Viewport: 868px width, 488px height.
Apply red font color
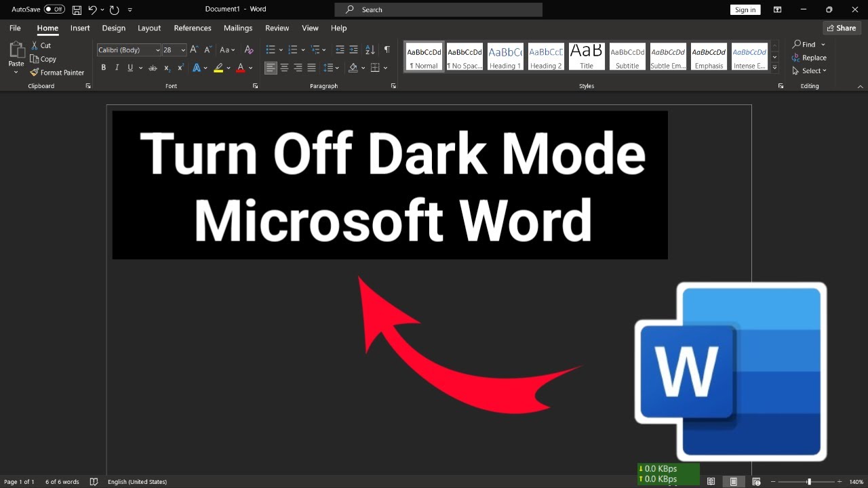coord(240,68)
